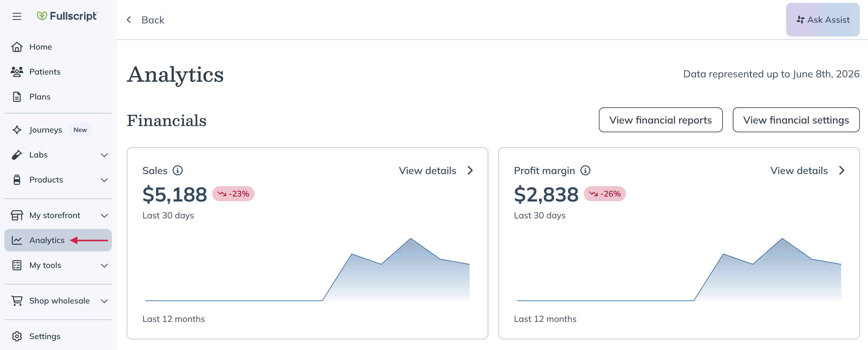Click the Journeys sparkle icon
This screenshot has width=868, height=350.
pos(17,130)
